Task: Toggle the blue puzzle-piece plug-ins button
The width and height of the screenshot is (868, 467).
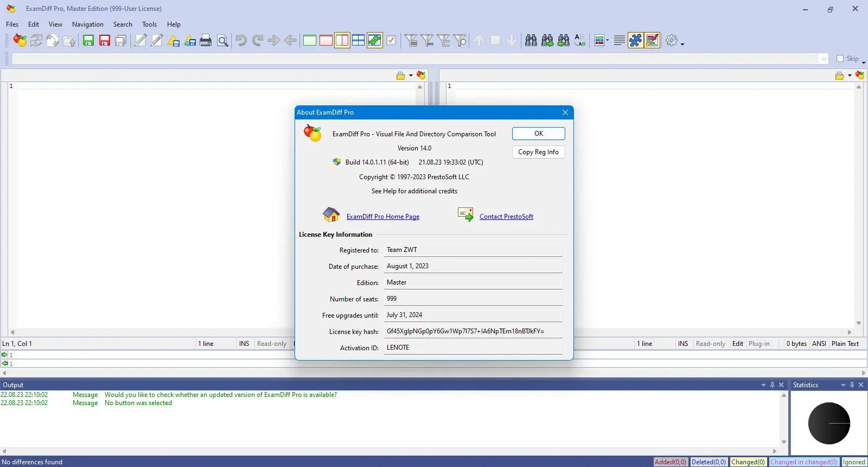Action: [636, 40]
